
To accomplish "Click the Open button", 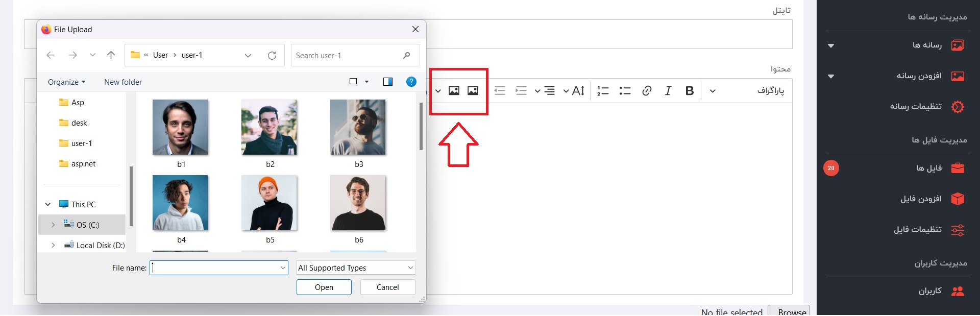I will 324,287.
